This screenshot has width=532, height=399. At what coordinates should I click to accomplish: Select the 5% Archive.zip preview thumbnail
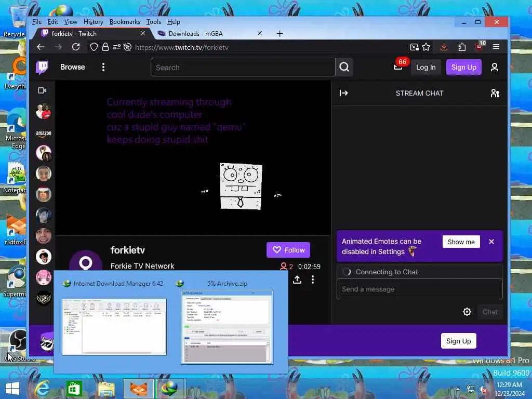[227, 327]
